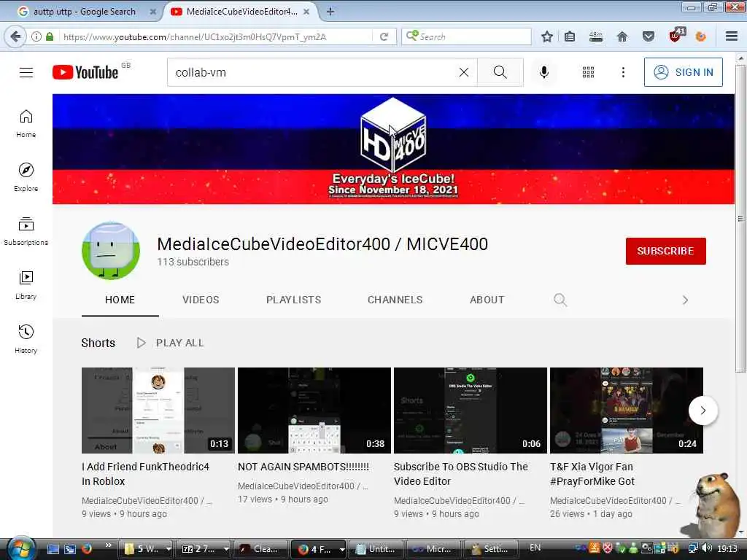Switch to the PLAYLISTS channel tab

pos(293,300)
